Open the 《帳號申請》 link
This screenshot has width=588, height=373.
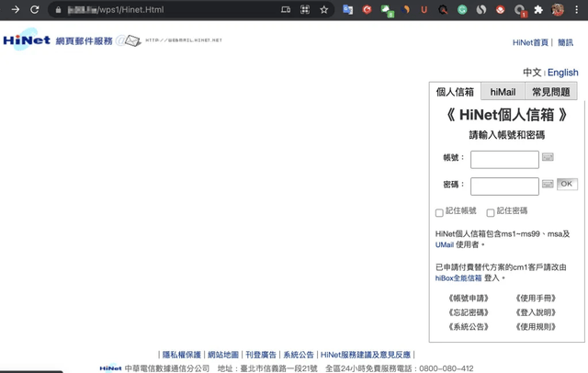[469, 299]
